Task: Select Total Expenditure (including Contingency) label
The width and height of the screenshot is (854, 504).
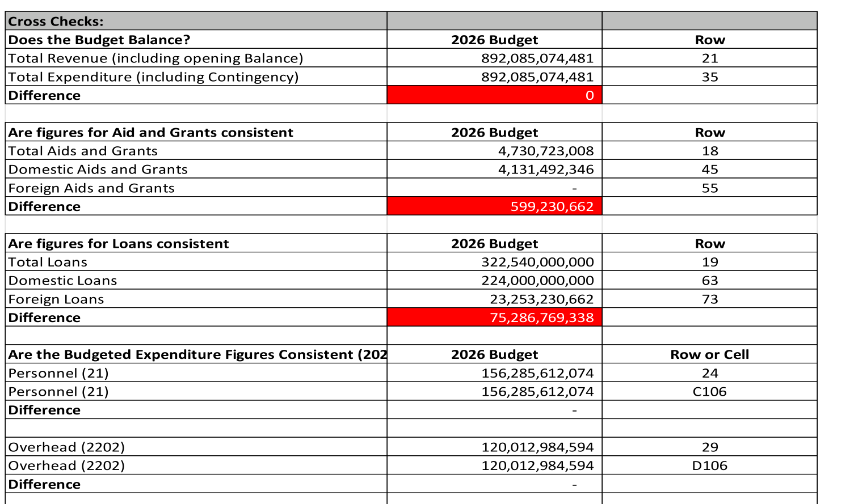Action: pyautogui.click(x=196, y=77)
